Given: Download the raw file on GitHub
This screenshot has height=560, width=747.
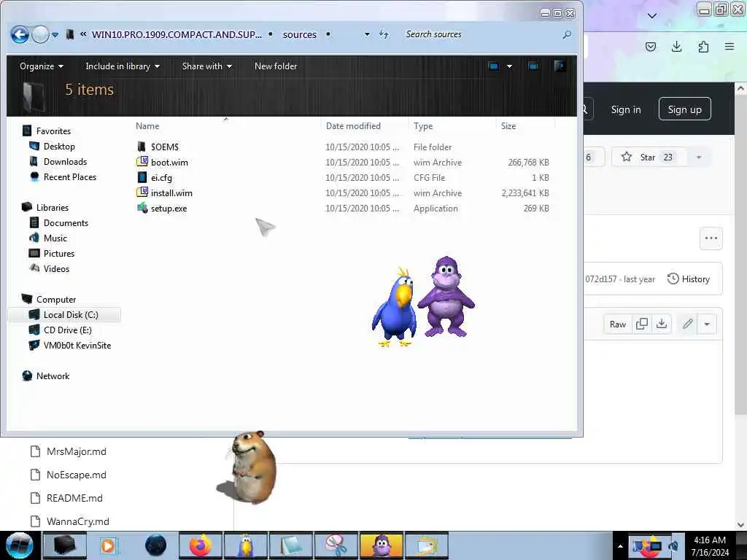Looking at the screenshot, I should tap(661, 324).
